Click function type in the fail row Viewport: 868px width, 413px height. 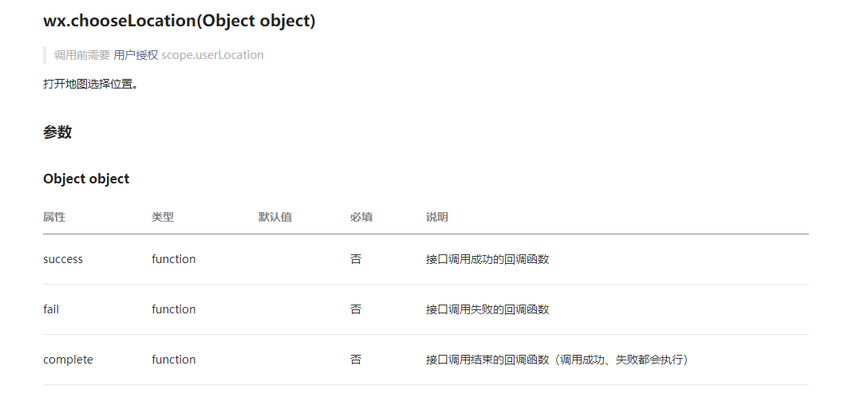click(174, 309)
